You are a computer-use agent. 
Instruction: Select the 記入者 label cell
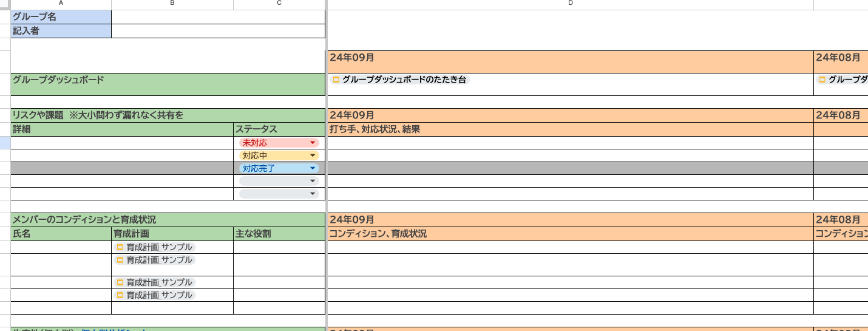[61, 31]
